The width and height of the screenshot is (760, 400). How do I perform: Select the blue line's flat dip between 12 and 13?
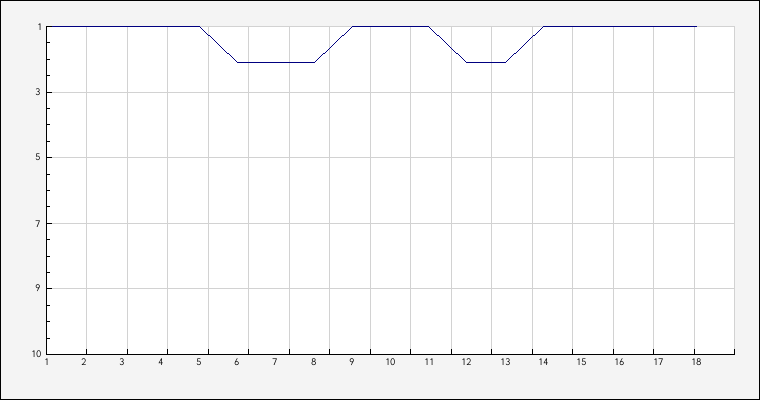(486, 62)
